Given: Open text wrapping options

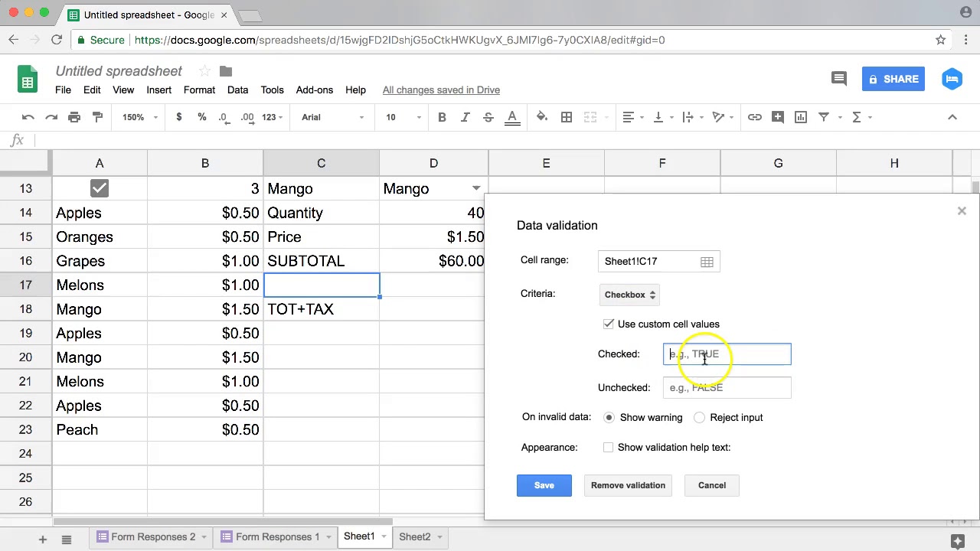Looking at the screenshot, I should click(x=692, y=117).
